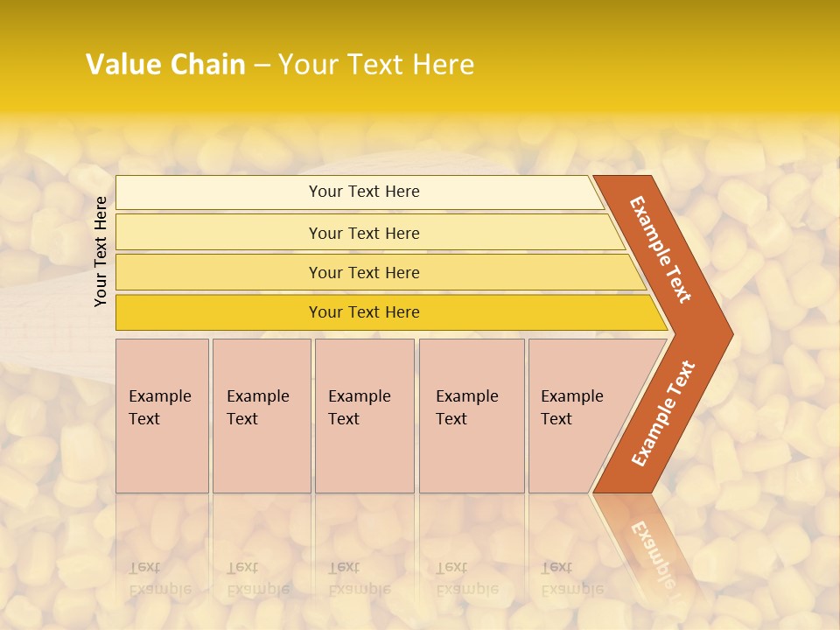Click the fourth pink Example Text box
Viewport: 840px width, 630px height.
tap(471, 416)
